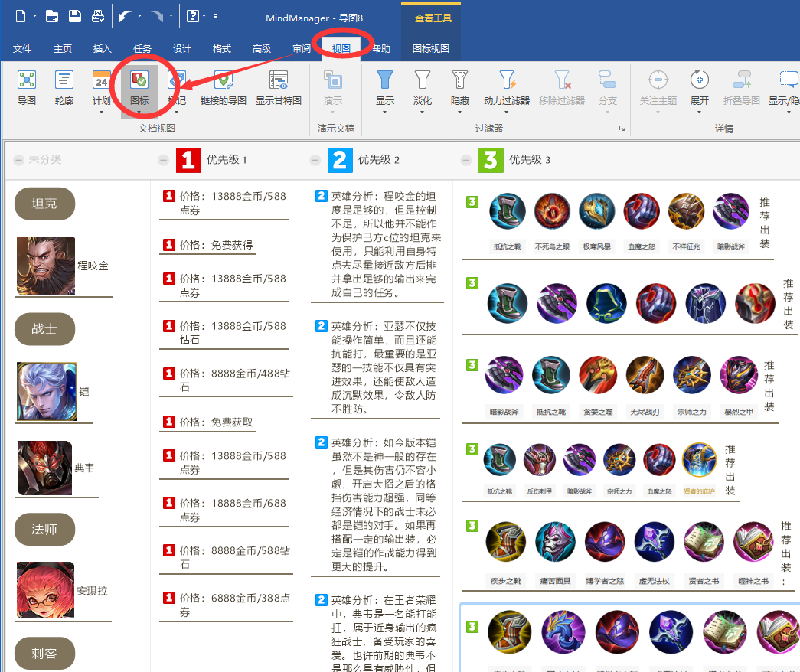Viewport: 800px width, 672px height.
Task: Select topic 价格：6888金币/388点券
Action: coord(227,605)
